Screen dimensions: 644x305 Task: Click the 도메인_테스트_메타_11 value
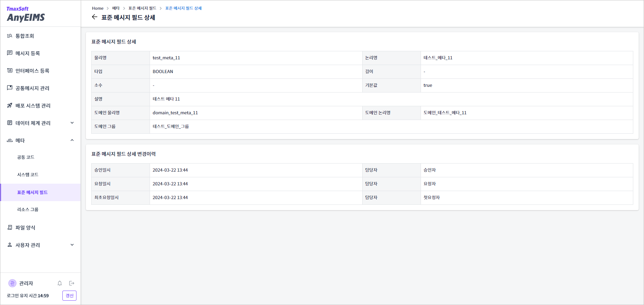coord(445,113)
